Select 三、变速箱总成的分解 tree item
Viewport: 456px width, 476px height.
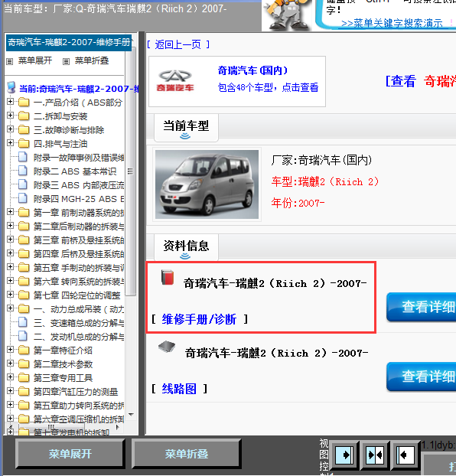[79, 323]
